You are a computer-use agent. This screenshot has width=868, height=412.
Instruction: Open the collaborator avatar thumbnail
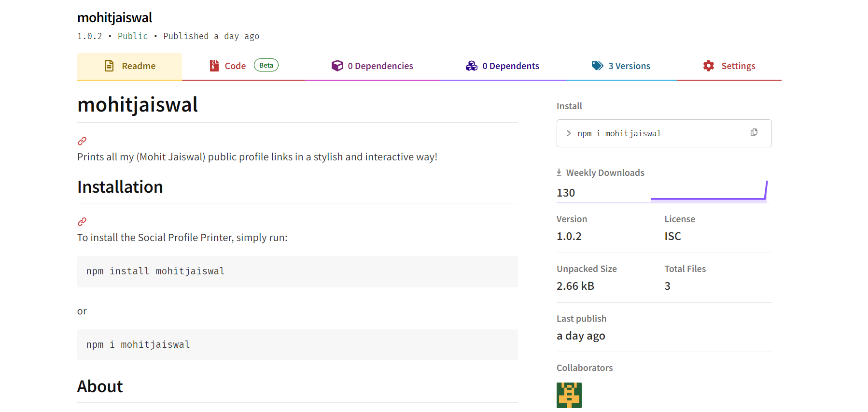[x=569, y=395]
